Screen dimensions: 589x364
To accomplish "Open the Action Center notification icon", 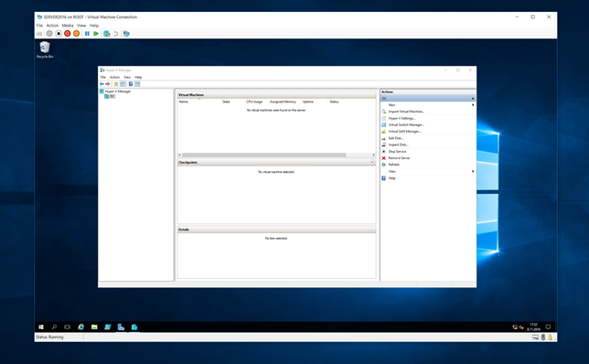I will coord(548,327).
